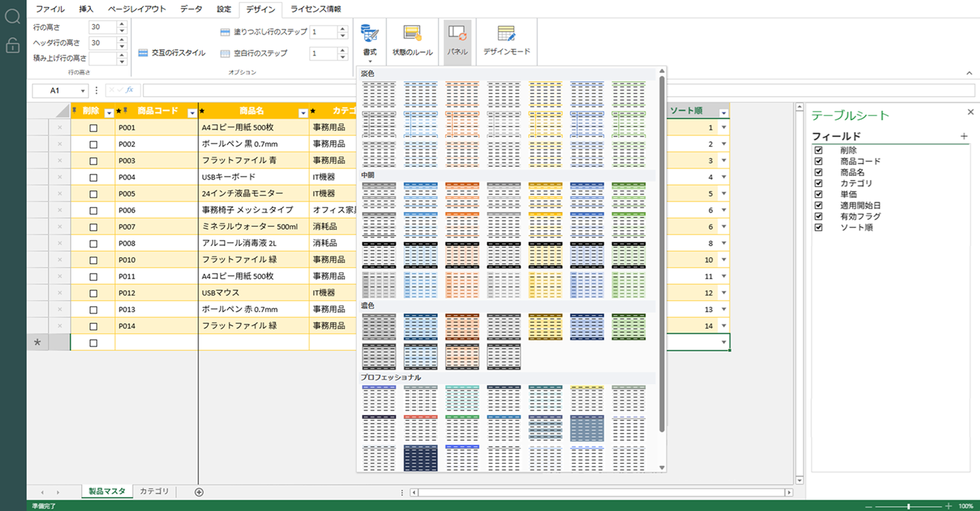Open the ソート順 dropdown for the P003 row
The image size is (980, 511).
(x=724, y=160)
